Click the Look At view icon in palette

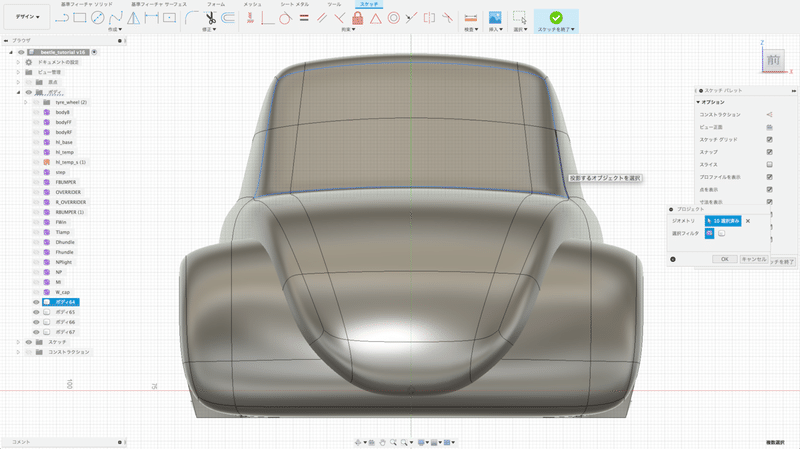pos(769,127)
